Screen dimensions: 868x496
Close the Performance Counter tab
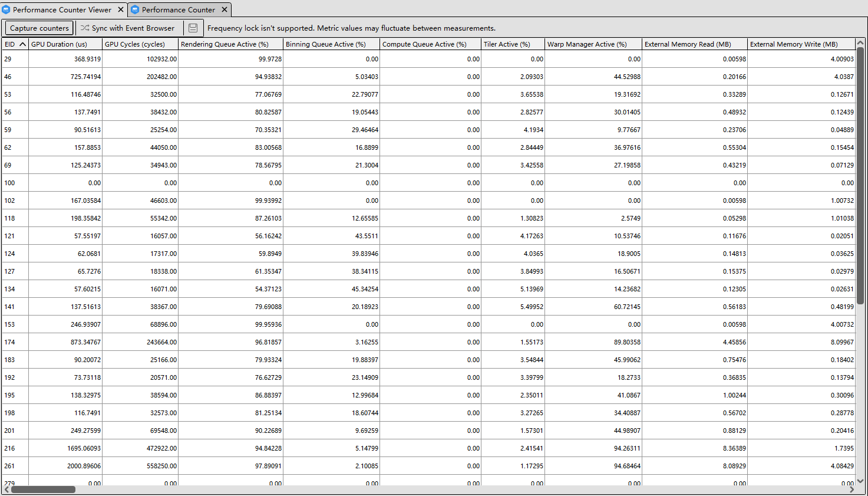pyautogui.click(x=225, y=9)
